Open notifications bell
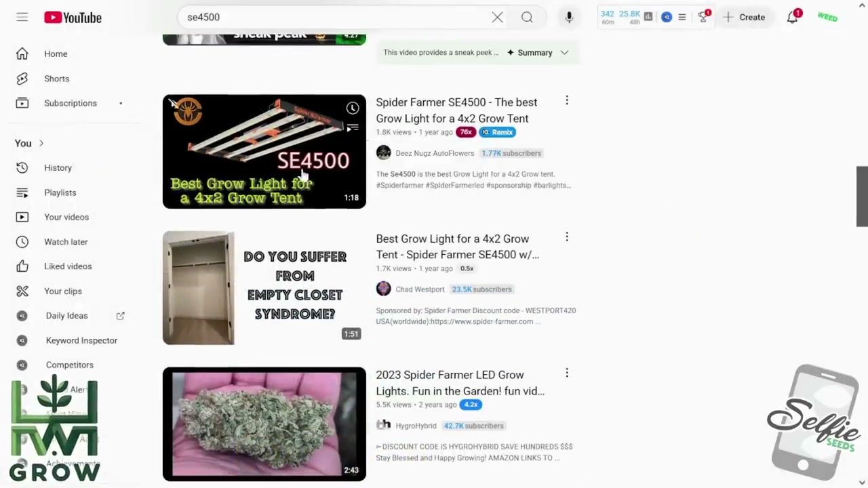The height and width of the screenshot is (488, 868). coord(792,18)
